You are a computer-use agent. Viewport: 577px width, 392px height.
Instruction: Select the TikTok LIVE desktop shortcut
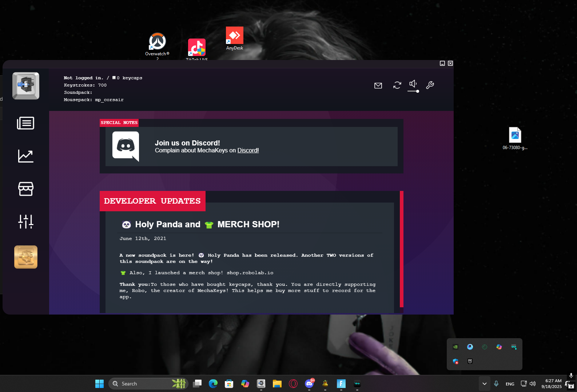pos(197,49)
